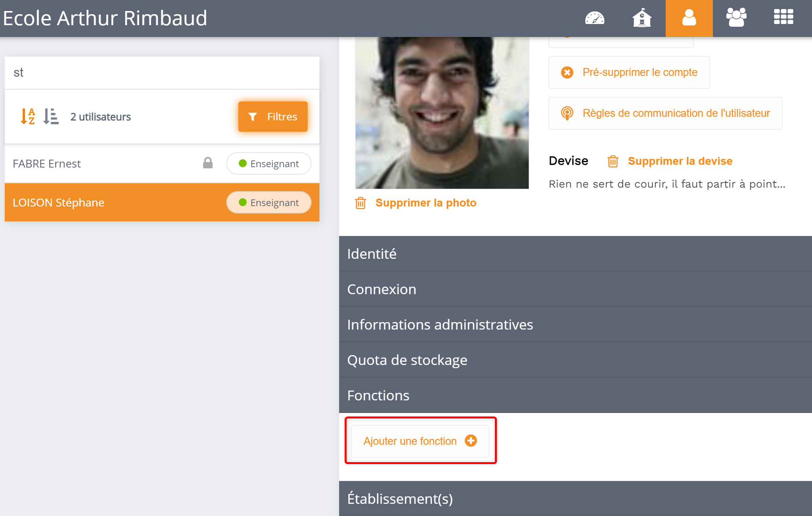This screenshot has height=516, width=812.
Task: Open Règles de communication de l'utilisateur
Action: click(x=665, y=113)
